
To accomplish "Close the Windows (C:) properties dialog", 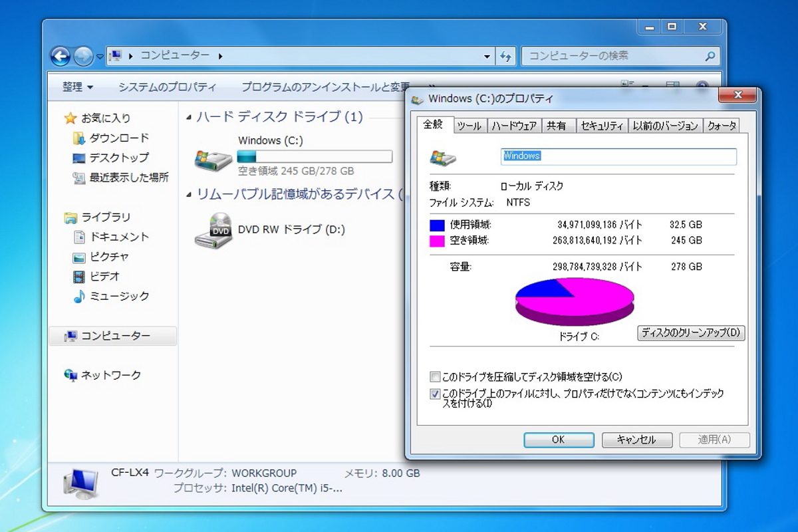I will click(x=739, y=96).
